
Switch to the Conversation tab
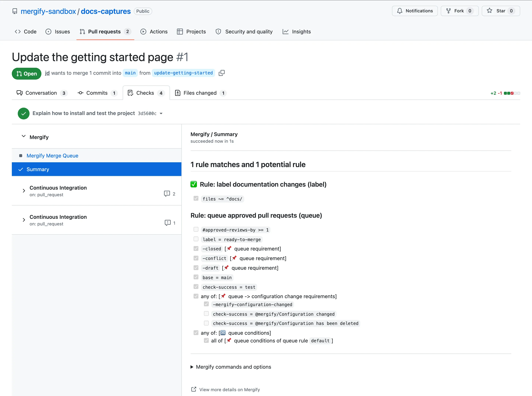[42, 93]
